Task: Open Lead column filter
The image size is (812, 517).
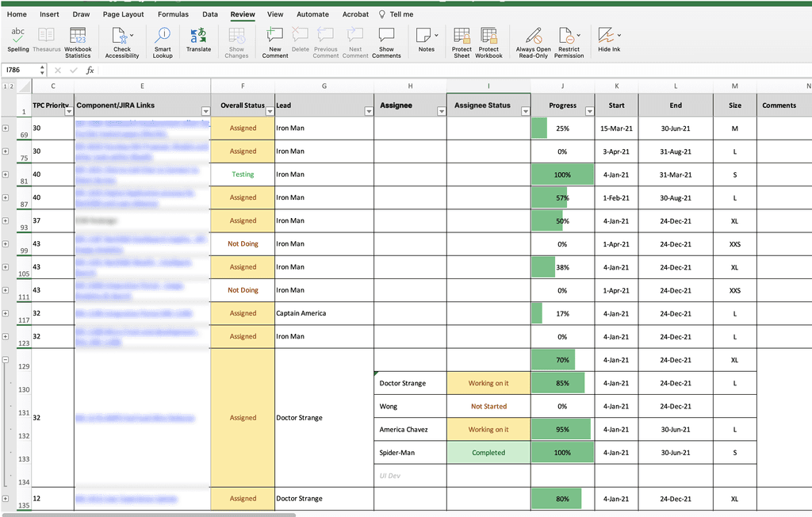Action: [x=369, y=111]
